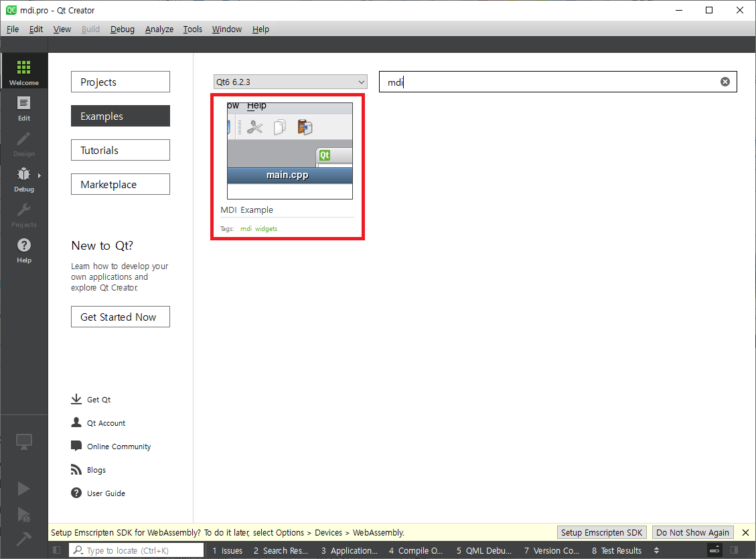Toggle left sidebar in status bar

(56, 550)
